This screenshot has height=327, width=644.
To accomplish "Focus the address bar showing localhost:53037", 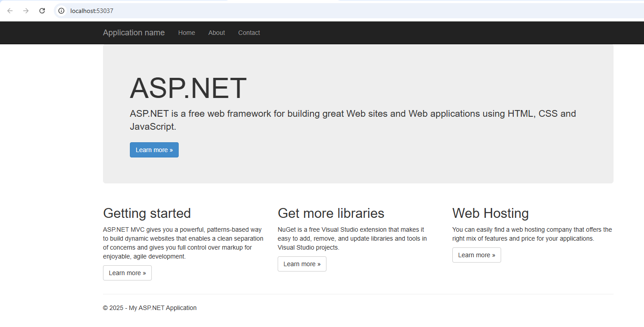I will (x=349, y=11).
